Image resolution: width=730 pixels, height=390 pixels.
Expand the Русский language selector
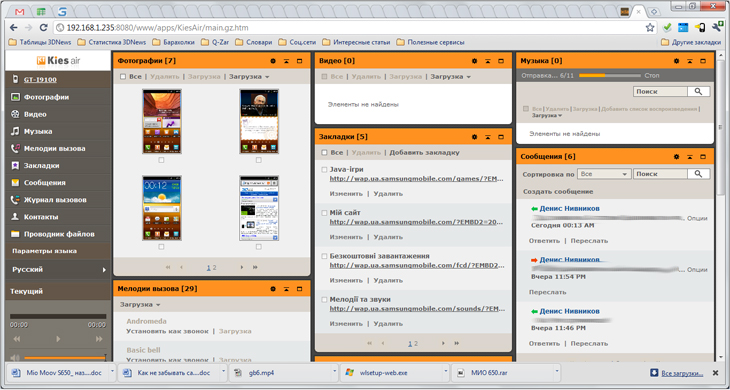point(58,269)
